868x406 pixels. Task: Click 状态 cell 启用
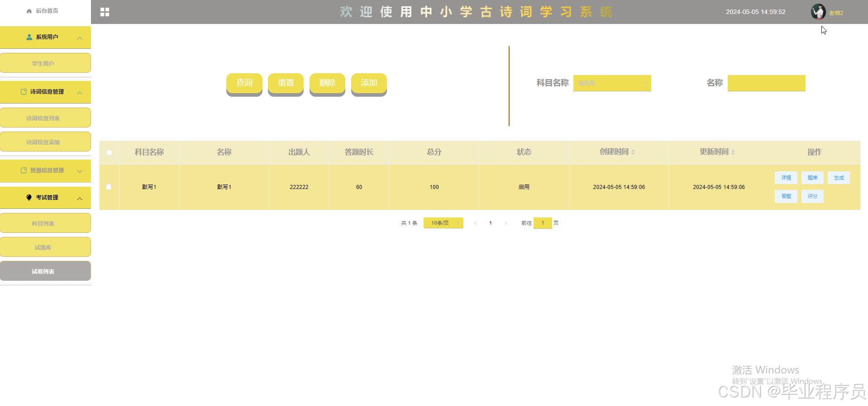(524, 187)
